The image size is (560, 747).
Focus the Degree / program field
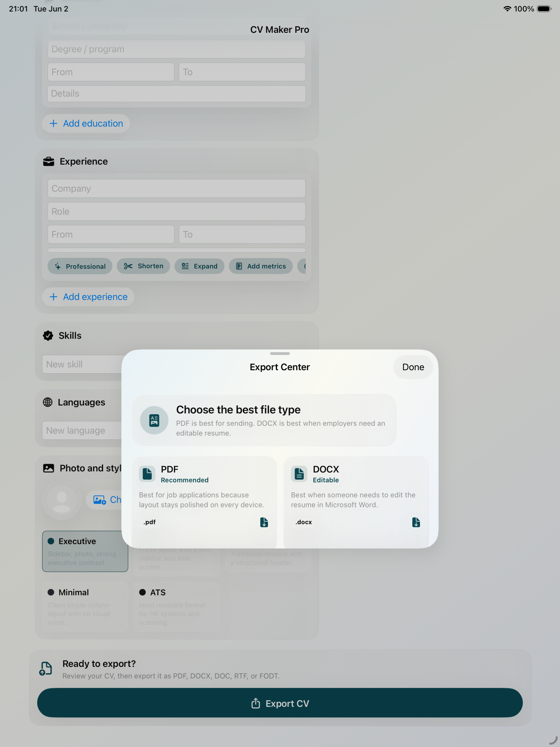coord(177,49)
